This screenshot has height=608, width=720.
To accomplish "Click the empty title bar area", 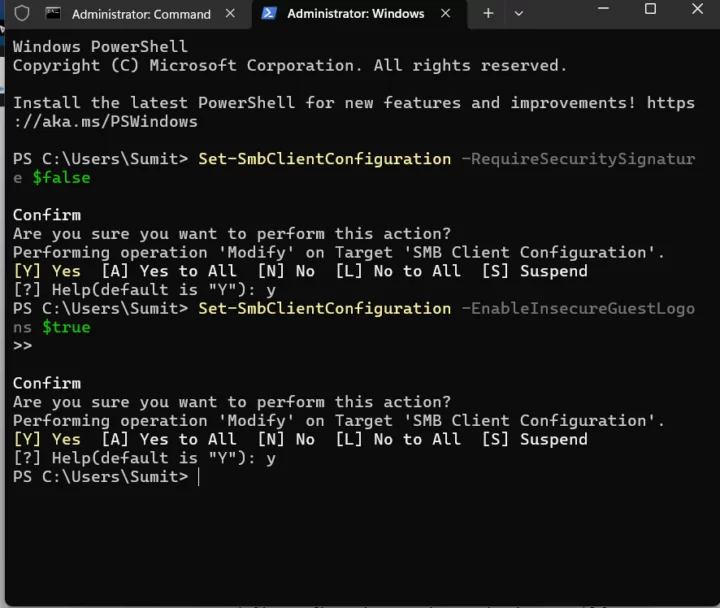I will click(558, 14).
